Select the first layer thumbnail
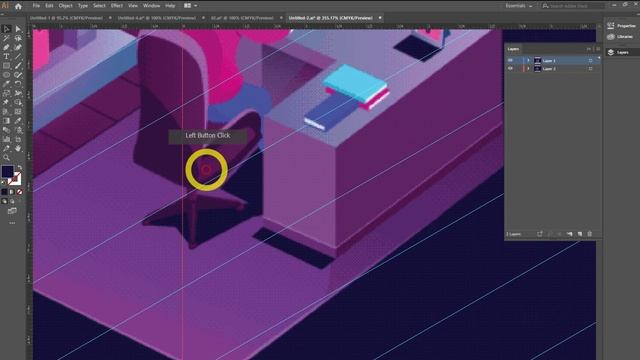 [x=538, y=60]
